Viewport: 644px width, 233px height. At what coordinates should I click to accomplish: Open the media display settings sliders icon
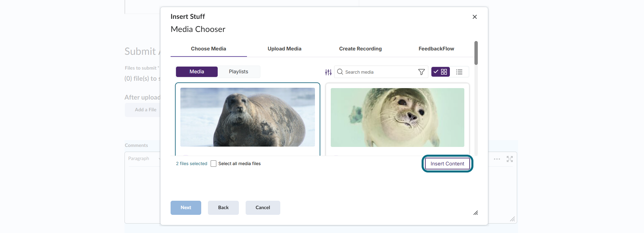pyautogui.click(x=328, y=72)
